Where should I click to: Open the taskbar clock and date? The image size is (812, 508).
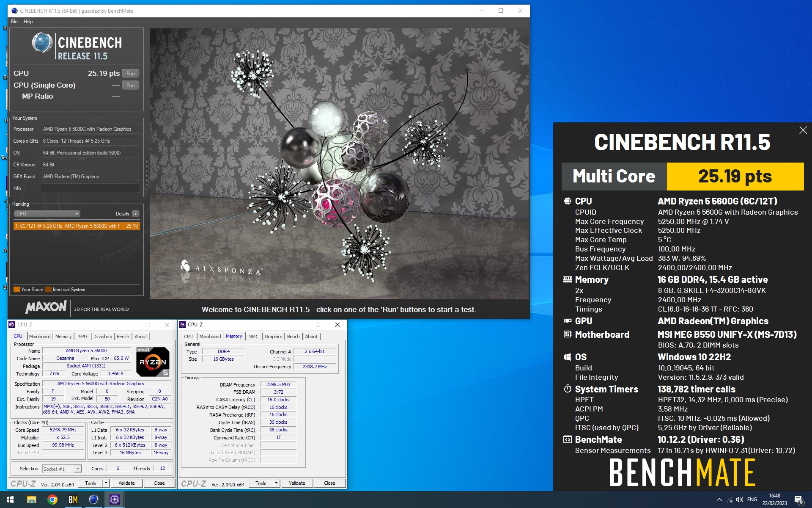point(774,500)
